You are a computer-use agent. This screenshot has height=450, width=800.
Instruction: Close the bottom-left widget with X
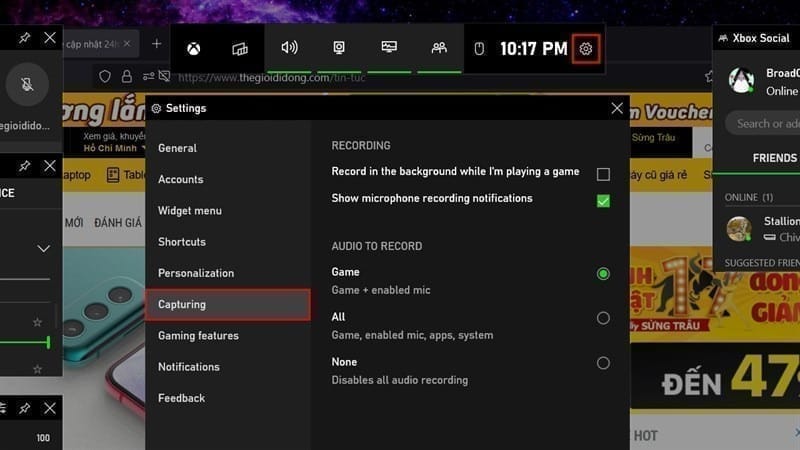click(x=49, y=408)
